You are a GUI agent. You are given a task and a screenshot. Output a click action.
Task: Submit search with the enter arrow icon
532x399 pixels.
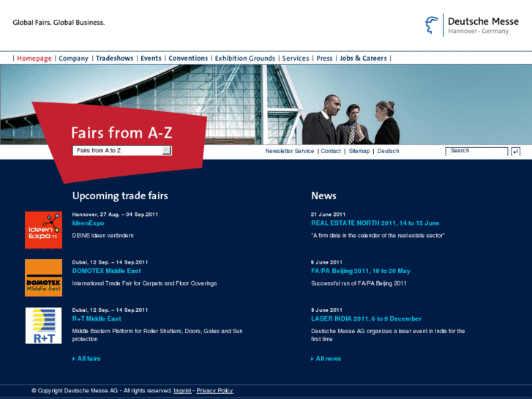(x=516, y=152)
